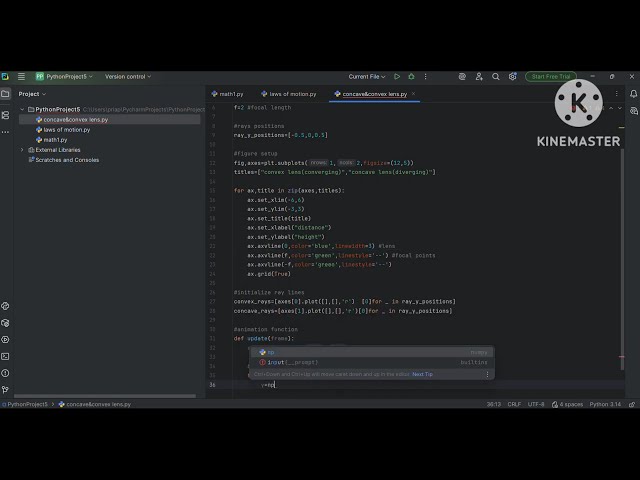This screenshot has height=480, width=640.
Task: Go to previous highlighted error arrow
Action: click(611, 108)
